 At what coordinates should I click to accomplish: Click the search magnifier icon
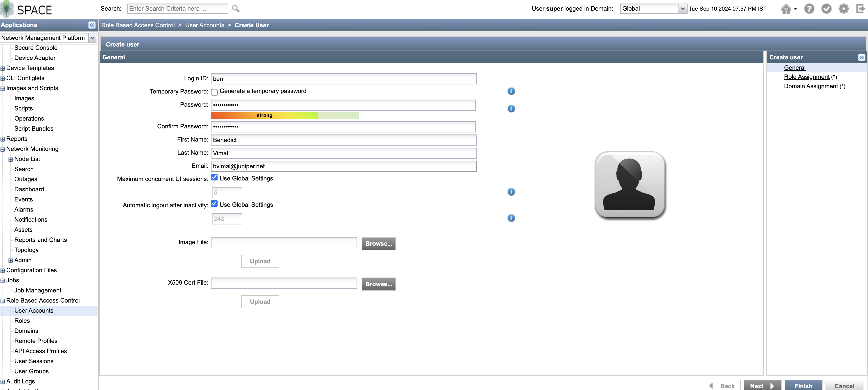coord(236,9)
